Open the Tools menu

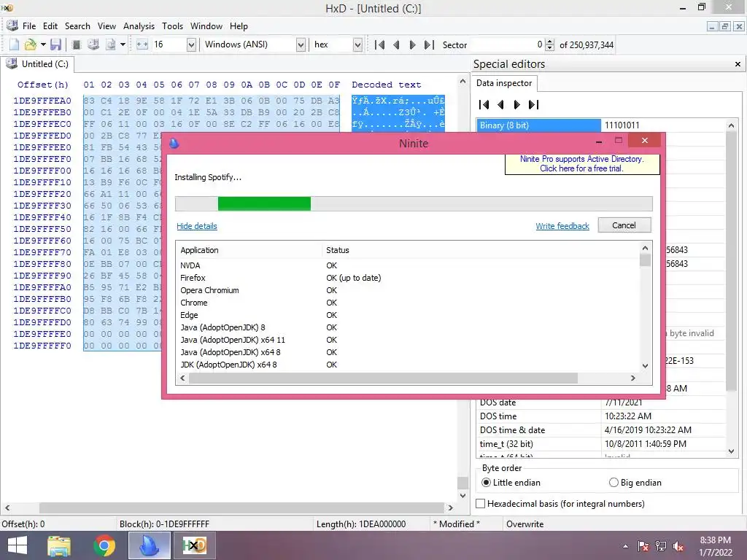[x=172, y=26]
